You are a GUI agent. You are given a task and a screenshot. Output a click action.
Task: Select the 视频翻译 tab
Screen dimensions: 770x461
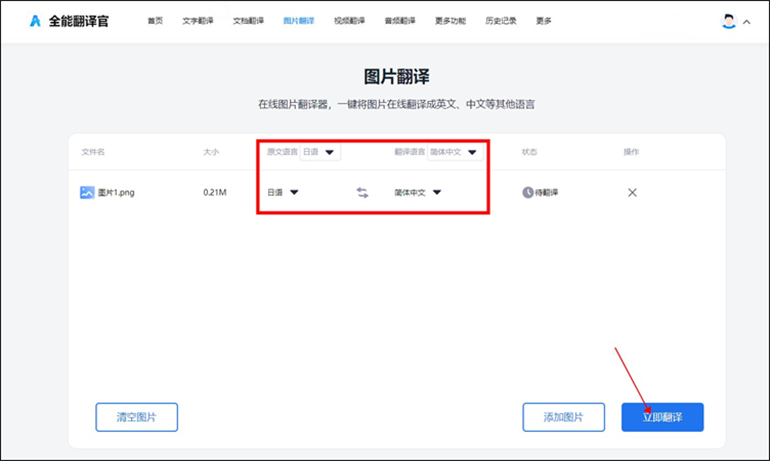click(349, 21)
